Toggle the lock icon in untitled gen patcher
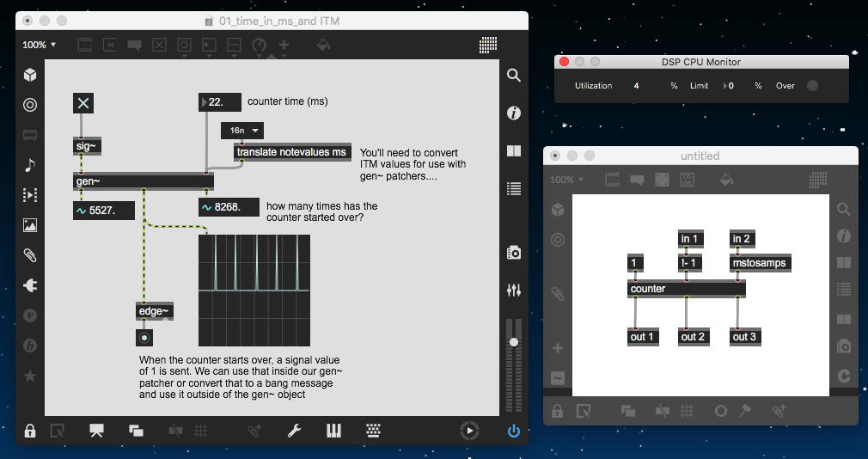Image resolution: width=868 pixels, height=459 pixels. pos(557,411)
